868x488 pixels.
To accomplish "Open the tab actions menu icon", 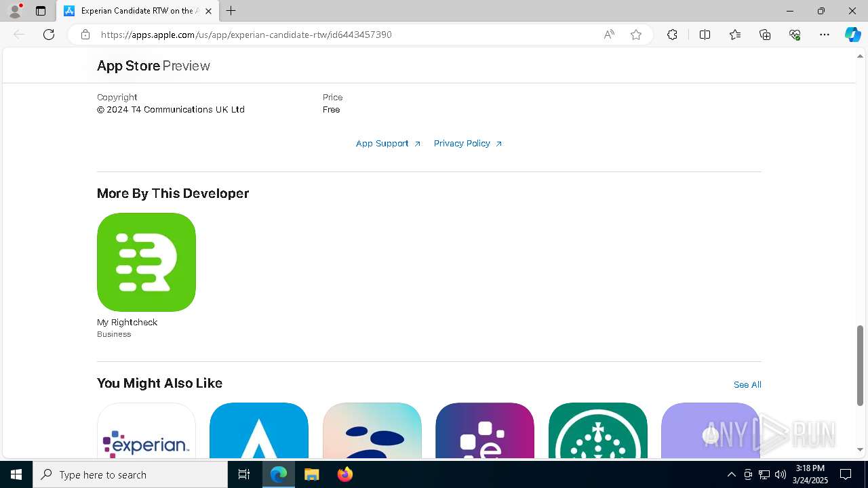I will pos(41,11).
